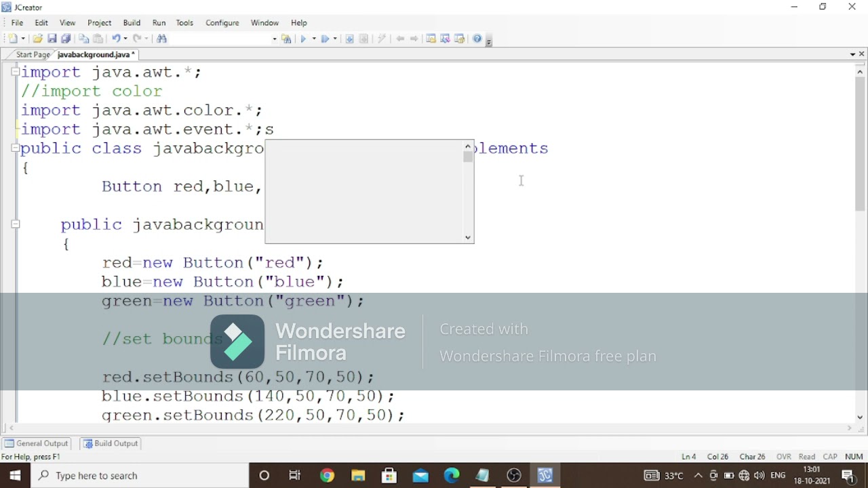Open the Redo history dropdown arrow
The height and width of the screenshot is (488, 868).
click(x=146, y=39)
